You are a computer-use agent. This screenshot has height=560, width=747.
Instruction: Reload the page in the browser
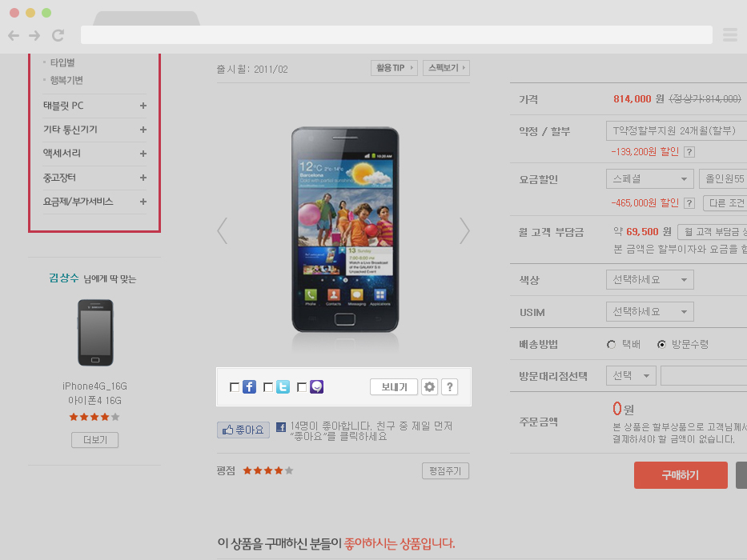(58, 35)
